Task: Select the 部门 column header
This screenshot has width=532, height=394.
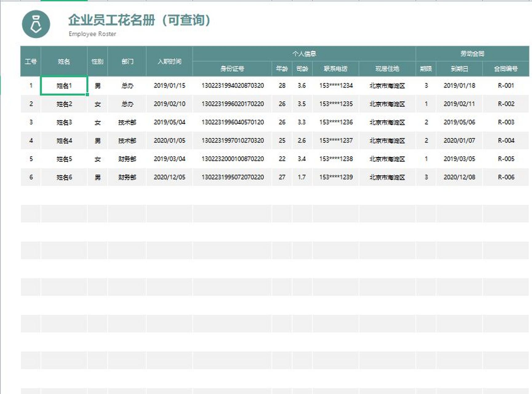Action: pyautogui.click(x=127, y=61)
